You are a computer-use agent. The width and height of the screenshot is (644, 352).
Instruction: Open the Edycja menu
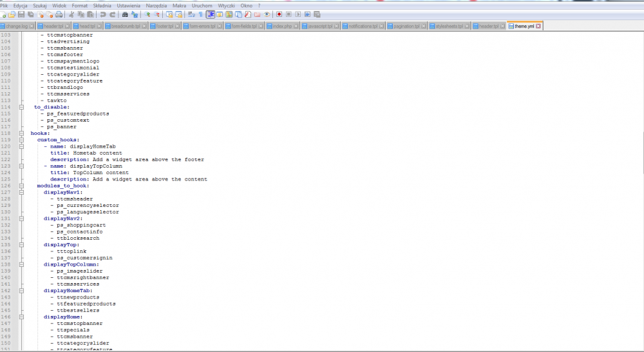(x=20, y=6)
